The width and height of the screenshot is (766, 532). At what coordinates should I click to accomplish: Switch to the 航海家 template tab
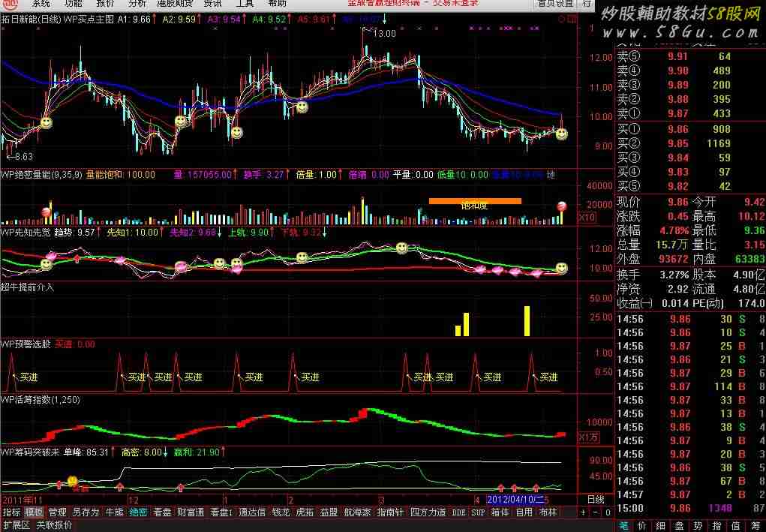357,512
